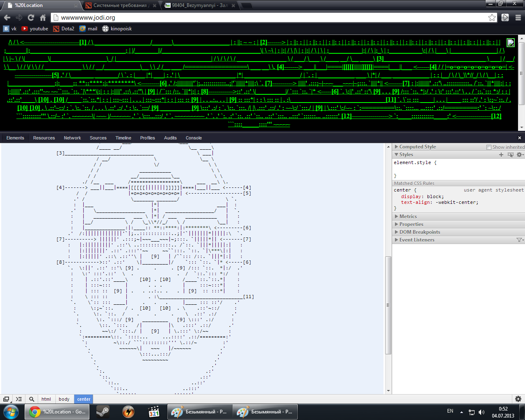Open the Chrome main menu
This screenshot has height=420, width=525.
518,18
